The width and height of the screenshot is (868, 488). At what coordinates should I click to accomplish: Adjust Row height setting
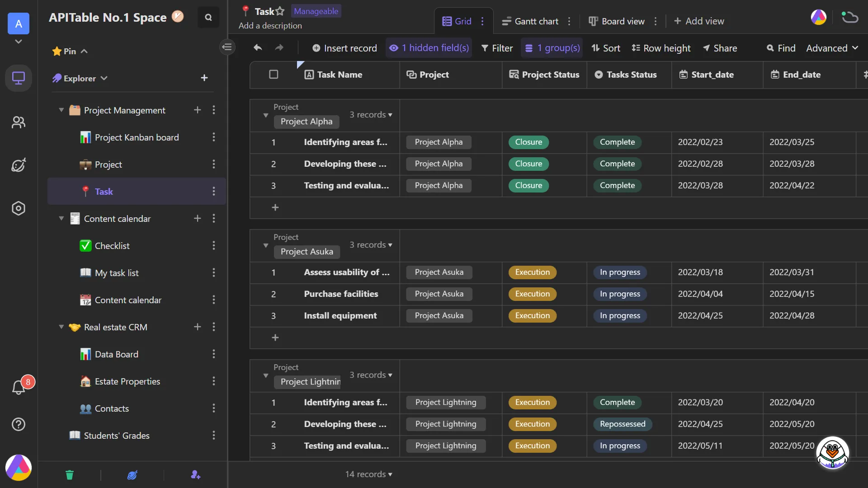tap(661, 47)
